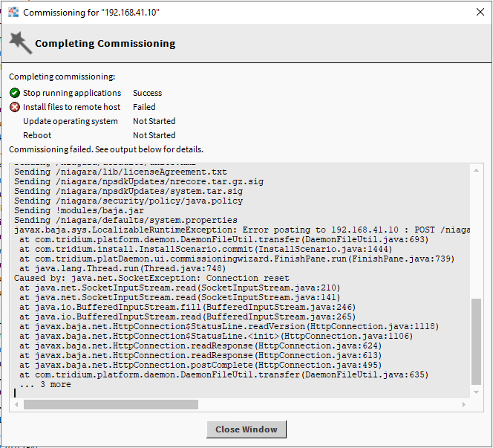Select the 'Install files to remote host' step
493x448 pixels.
tap(71, 107)
